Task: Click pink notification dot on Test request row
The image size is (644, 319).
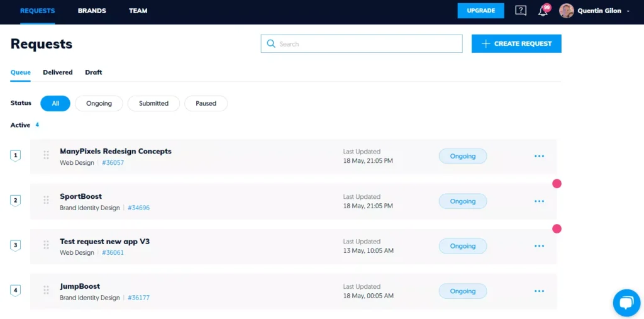Action: (x=557, y=228)
